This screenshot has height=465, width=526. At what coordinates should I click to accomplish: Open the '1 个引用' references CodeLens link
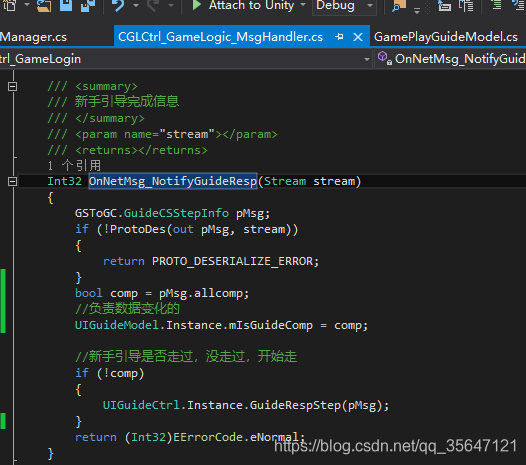coord(74,166)
